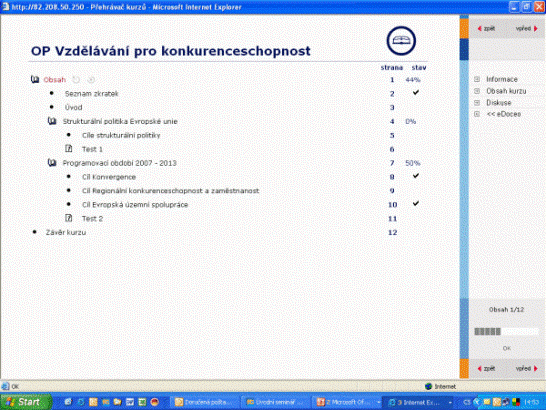Click the stav column header
Viewport: 546px width, 410px height.
coord(419,68)
